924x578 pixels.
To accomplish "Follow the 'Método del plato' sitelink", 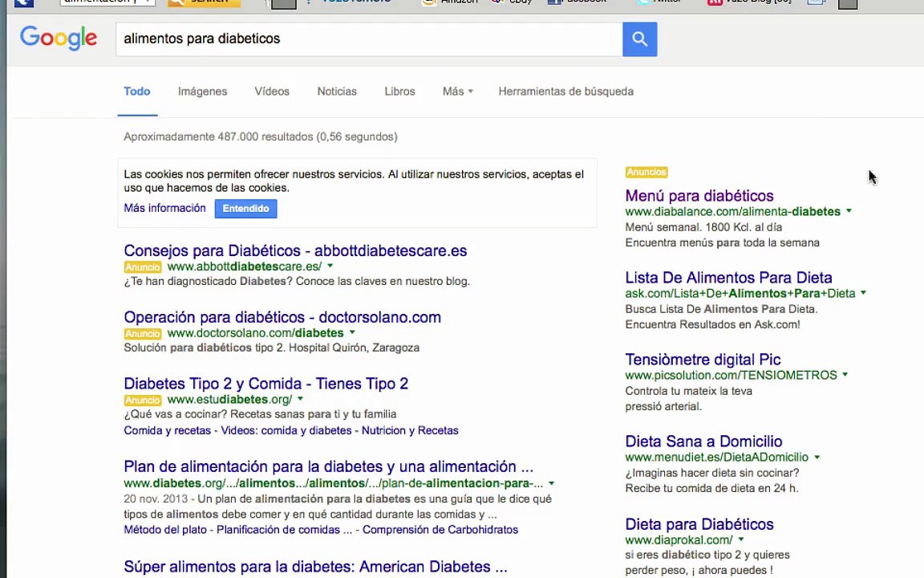I will point(165,530).
